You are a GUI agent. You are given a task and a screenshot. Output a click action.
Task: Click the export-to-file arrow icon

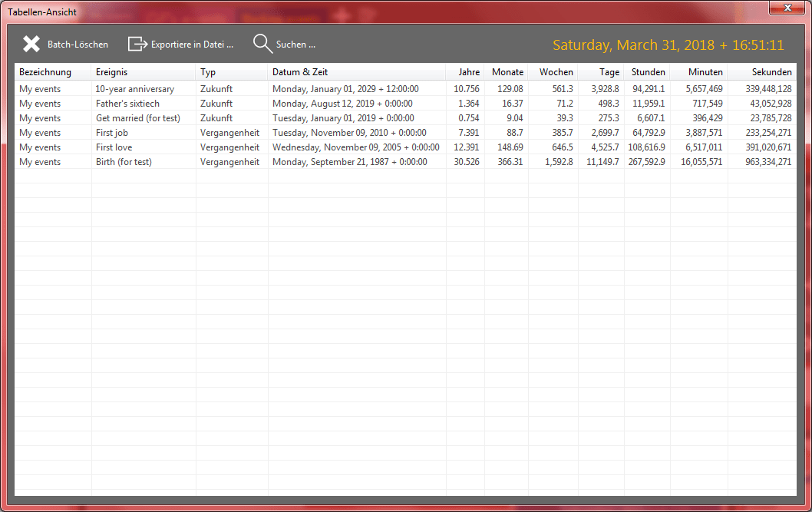(x=137, y=44)
